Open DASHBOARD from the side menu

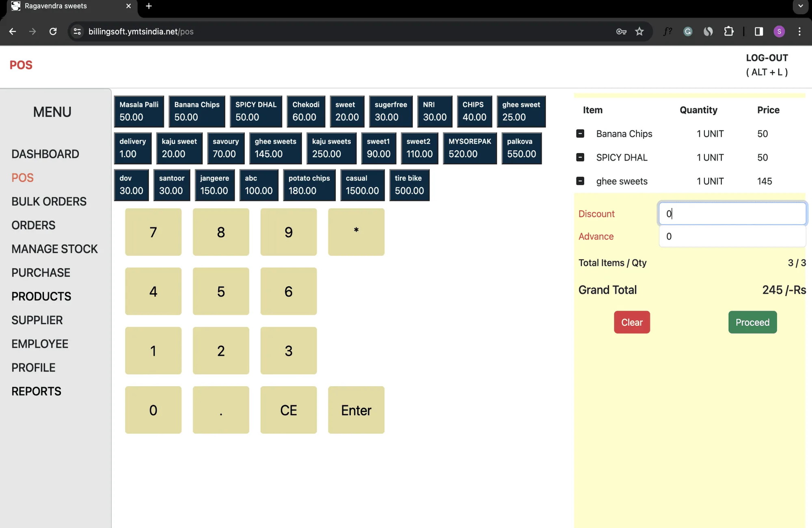(45, 154)
